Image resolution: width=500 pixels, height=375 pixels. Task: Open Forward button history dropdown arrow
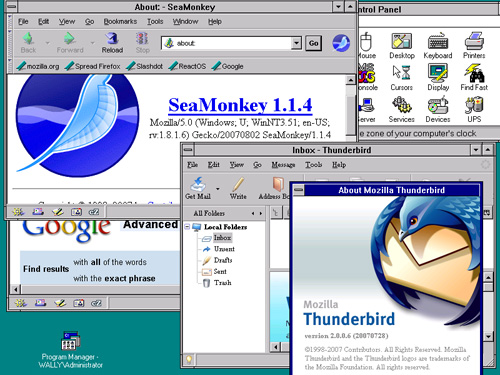pyautogui.click(x=92, y=43)
